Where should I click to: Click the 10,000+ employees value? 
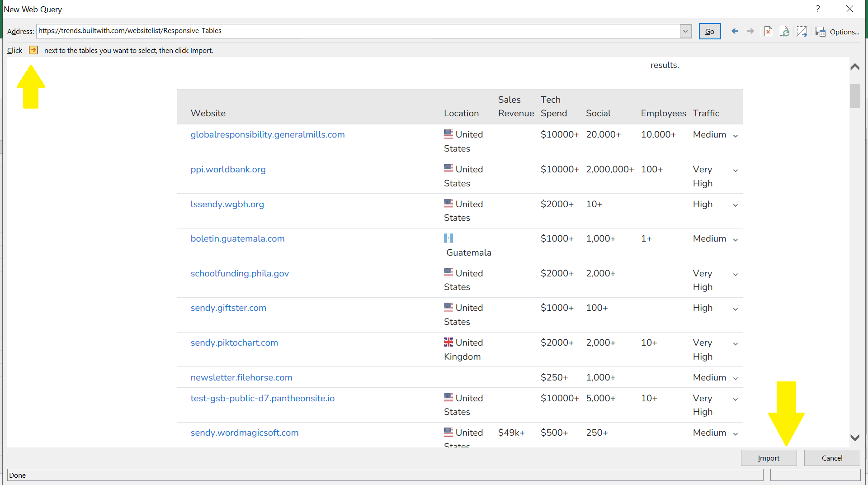point(658,134)
